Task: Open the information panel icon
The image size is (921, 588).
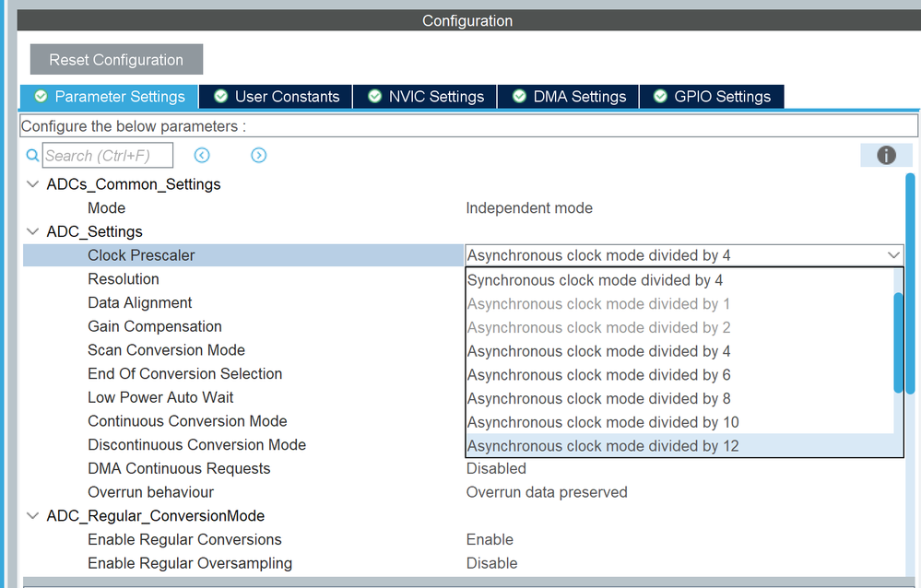Action: (x=886, y=155)
